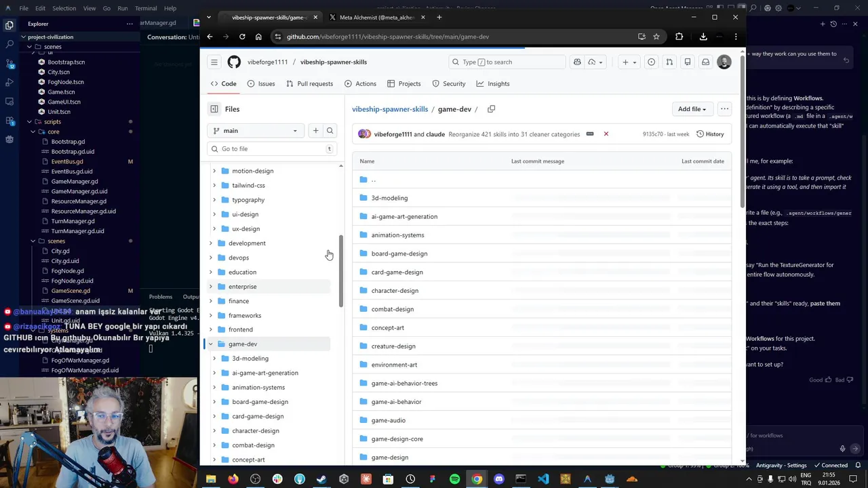Expand motion-design folder in tree
Screen dimensions: 868x488
tap(214, 171)
